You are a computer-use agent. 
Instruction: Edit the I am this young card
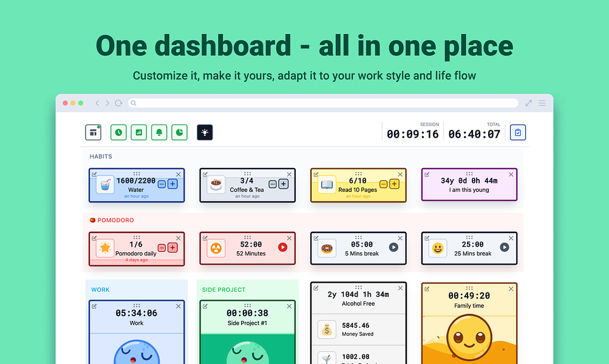(427, 175)
